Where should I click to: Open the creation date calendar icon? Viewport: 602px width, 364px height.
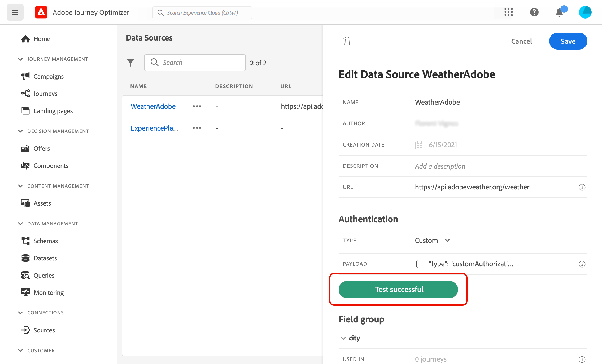click(419, 145)
